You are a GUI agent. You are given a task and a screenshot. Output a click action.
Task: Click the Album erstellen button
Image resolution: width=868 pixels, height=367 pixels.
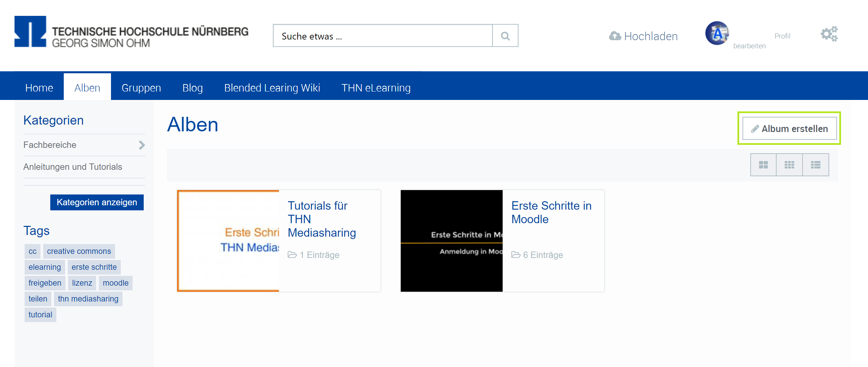point(789,129)
